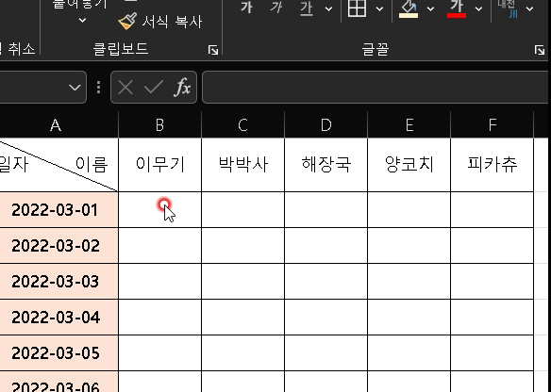
Task: Select column A header
Action: pos(56,125)
